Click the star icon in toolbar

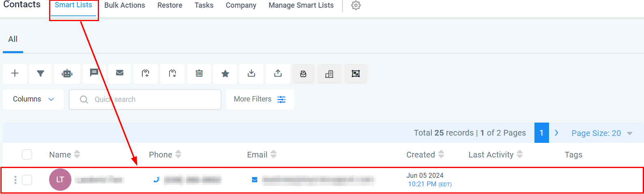225,73
